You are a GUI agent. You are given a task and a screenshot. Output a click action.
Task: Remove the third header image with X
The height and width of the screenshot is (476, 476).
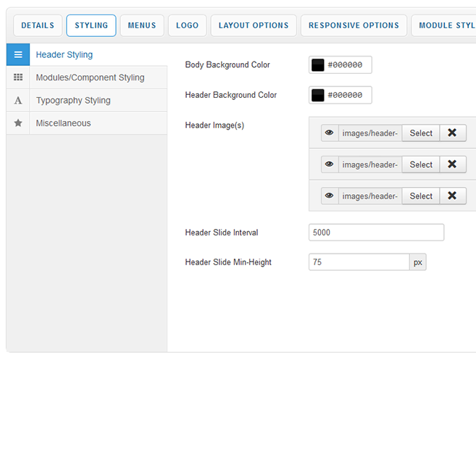click(452, 196)
